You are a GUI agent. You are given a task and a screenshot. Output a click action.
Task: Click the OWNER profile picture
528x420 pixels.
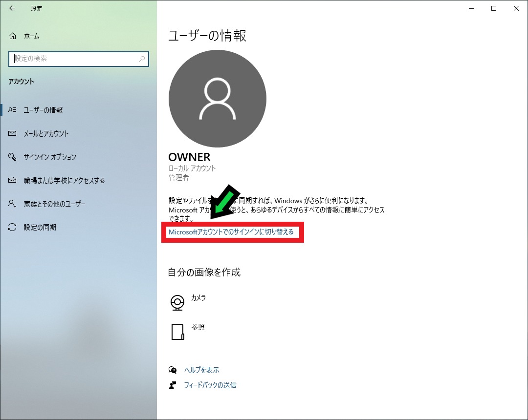(217, 98)
